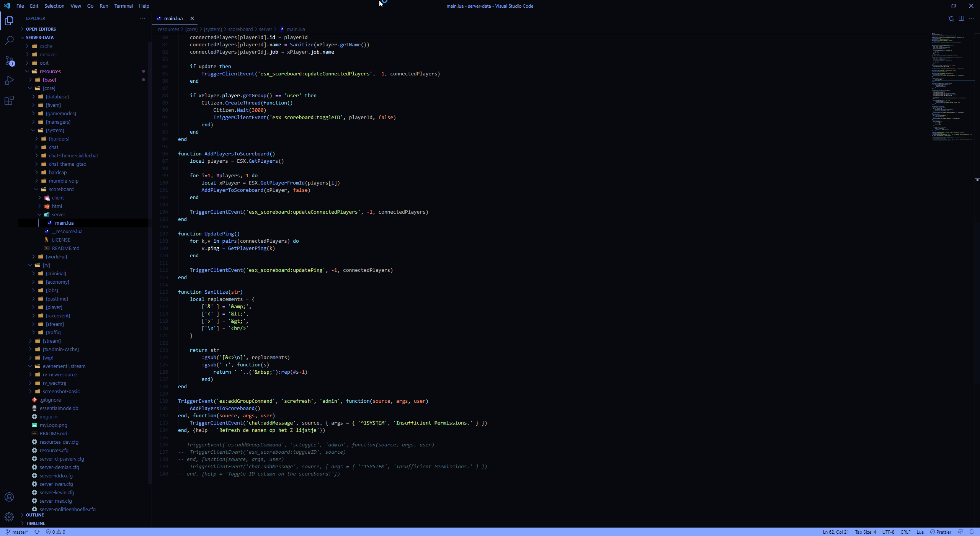Screen dimensions: 980x536
Task: Open Accounts menu icon
Action: (9, 497)
